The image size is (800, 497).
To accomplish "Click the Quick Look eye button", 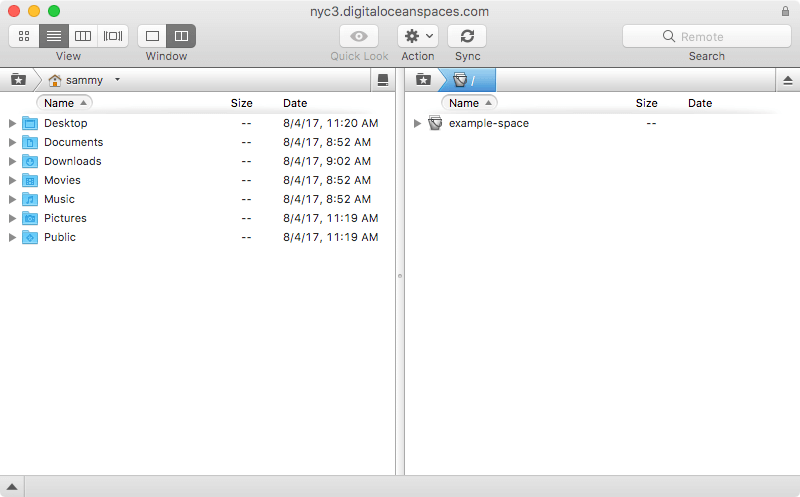I will (359, 36).
